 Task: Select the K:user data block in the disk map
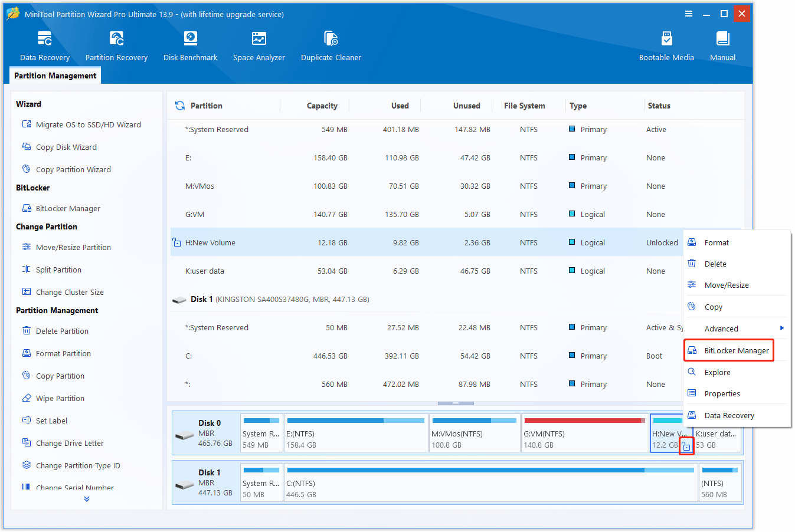click(717, 433)
